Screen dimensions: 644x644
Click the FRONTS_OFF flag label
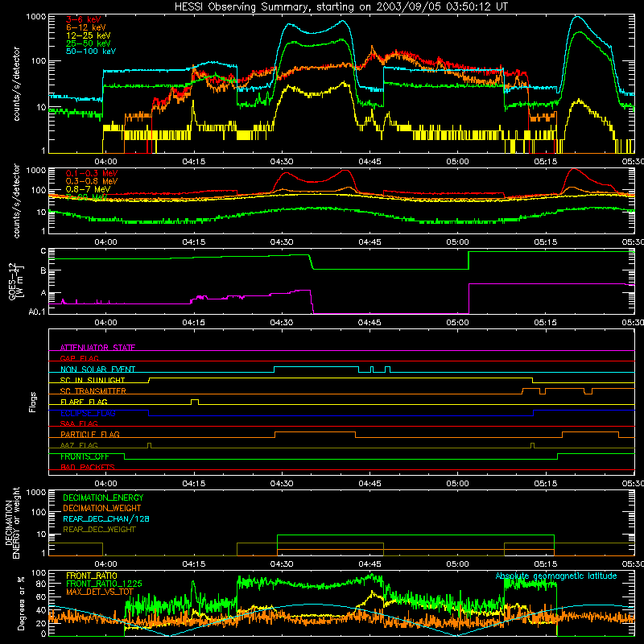tap(85, 456)
